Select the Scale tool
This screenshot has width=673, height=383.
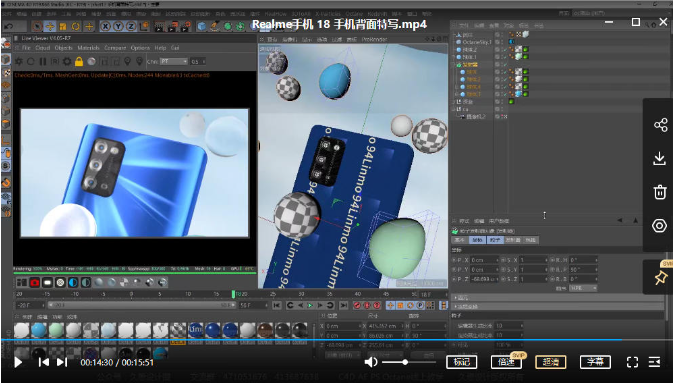tap(63, 27)
